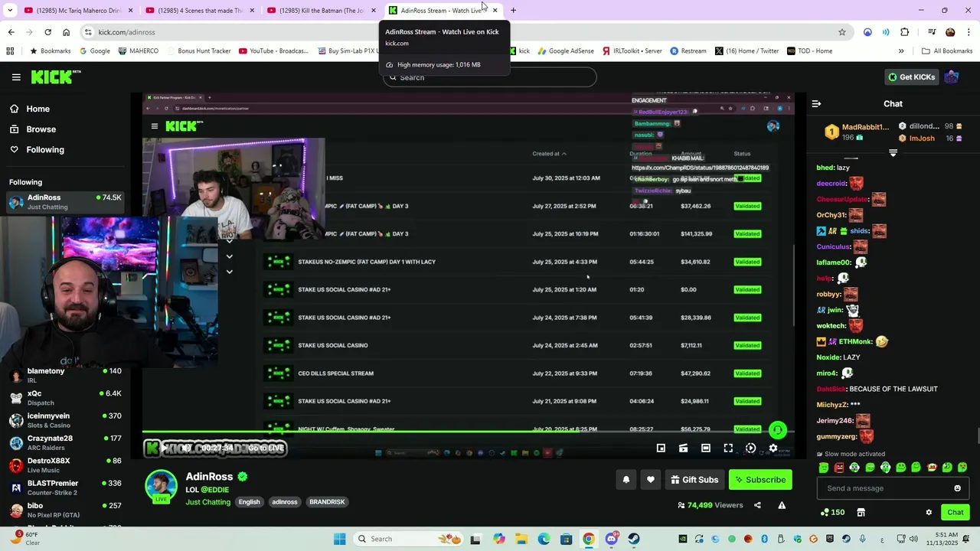Click the English tag
The image size is (980, 551).
point(249,502)
